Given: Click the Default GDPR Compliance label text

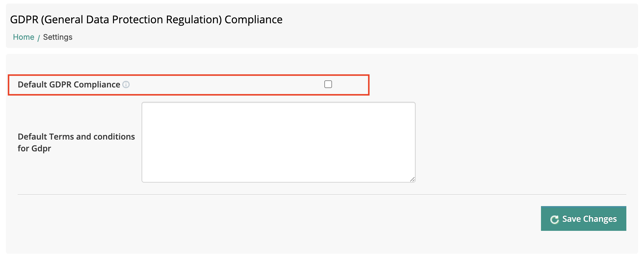Looking at the screenshot, I should coord(69,85).
